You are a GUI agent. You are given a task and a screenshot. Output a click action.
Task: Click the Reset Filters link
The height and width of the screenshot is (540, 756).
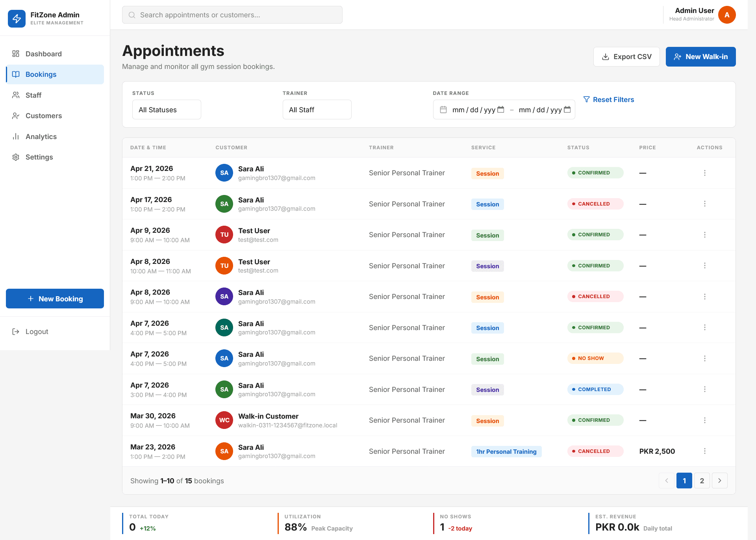point(613,99)
